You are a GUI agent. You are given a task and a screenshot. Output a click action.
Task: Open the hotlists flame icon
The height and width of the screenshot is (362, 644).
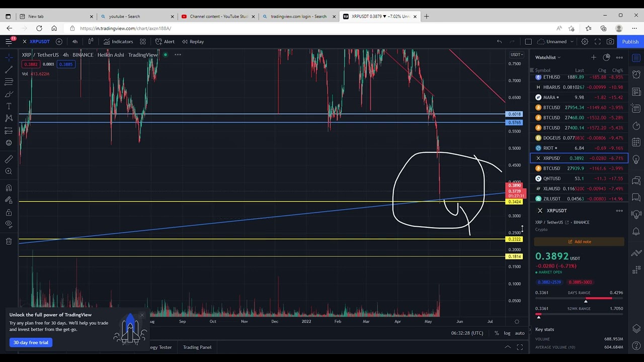tap(636, 125)
